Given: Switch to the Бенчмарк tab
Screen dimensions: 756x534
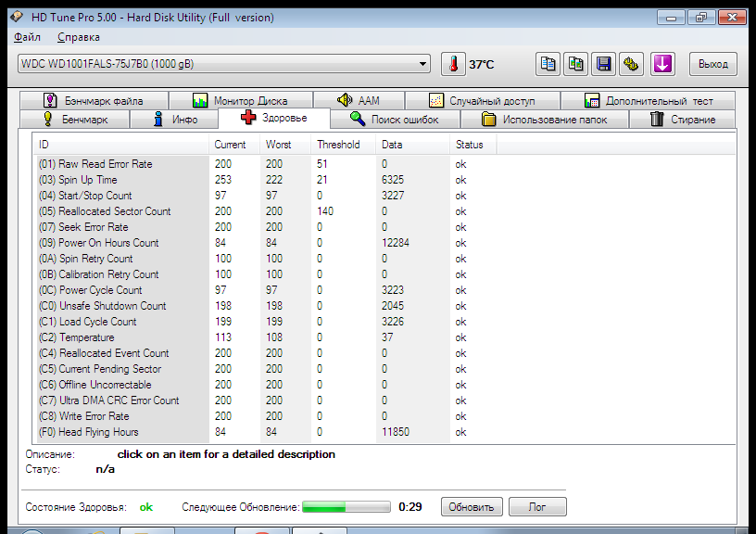Looking at the screenshot, I should point(75,120).
